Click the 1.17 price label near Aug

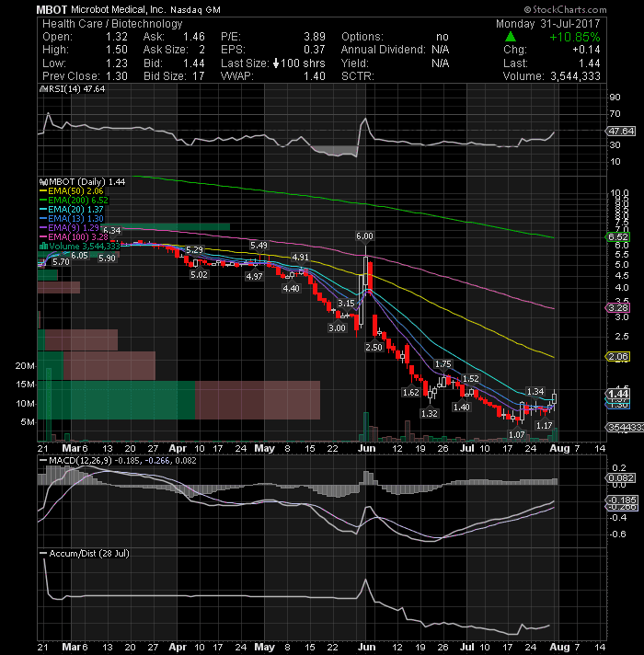tap(545, 426)
